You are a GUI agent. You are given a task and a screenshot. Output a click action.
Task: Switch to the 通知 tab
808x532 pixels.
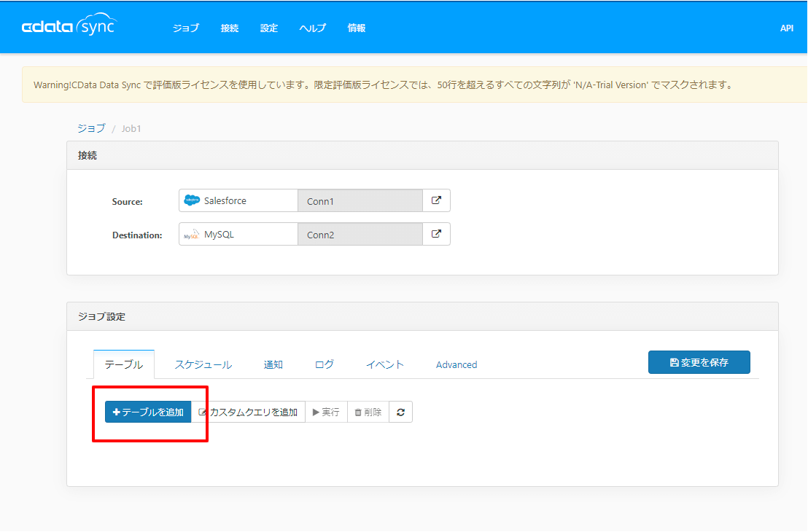(x=273, y=364)
